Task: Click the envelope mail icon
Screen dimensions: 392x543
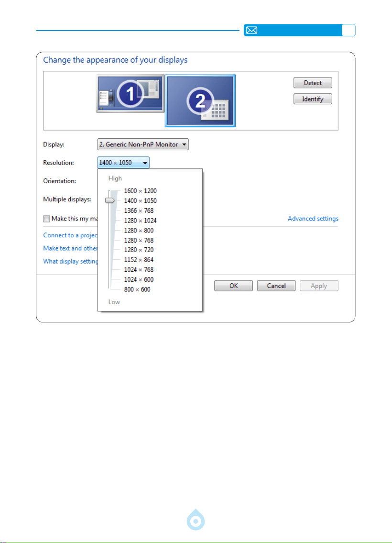Action: [x=251, y=31]
